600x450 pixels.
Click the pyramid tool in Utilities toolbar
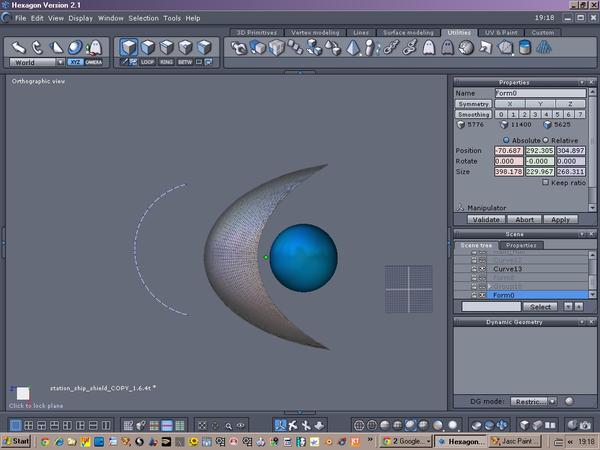click(x=352, y=48)
